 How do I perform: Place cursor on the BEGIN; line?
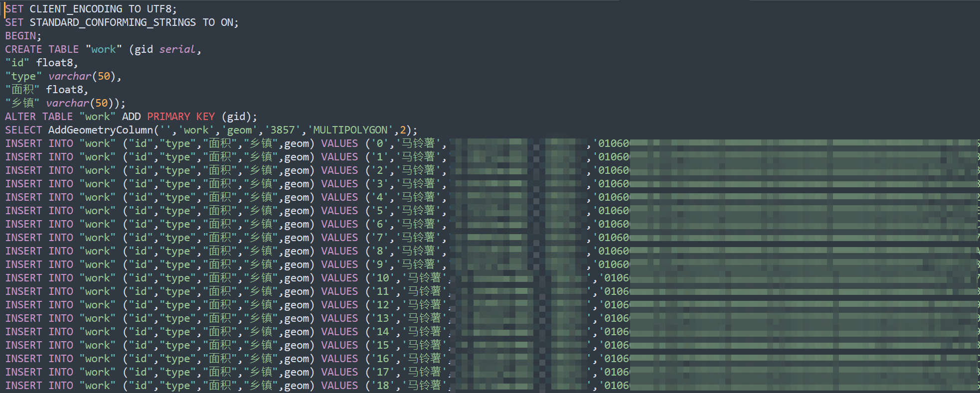[x=23, y=36]
